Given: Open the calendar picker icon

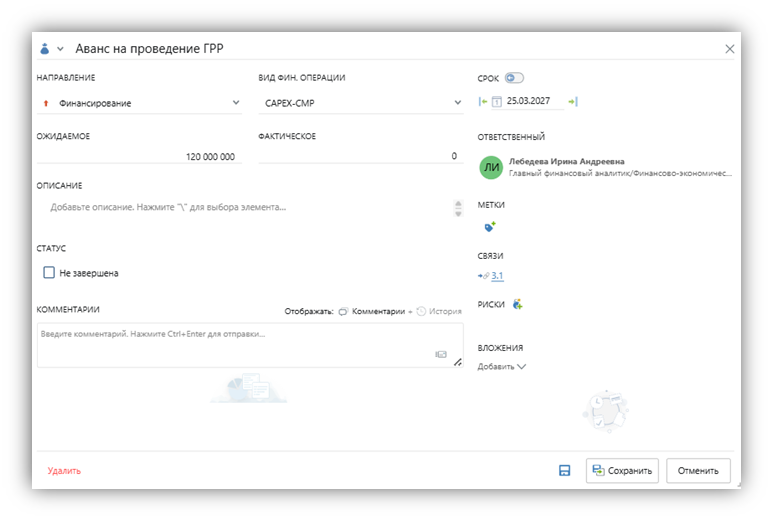Looking at the screenshot, I should click(x=497, y=102).
